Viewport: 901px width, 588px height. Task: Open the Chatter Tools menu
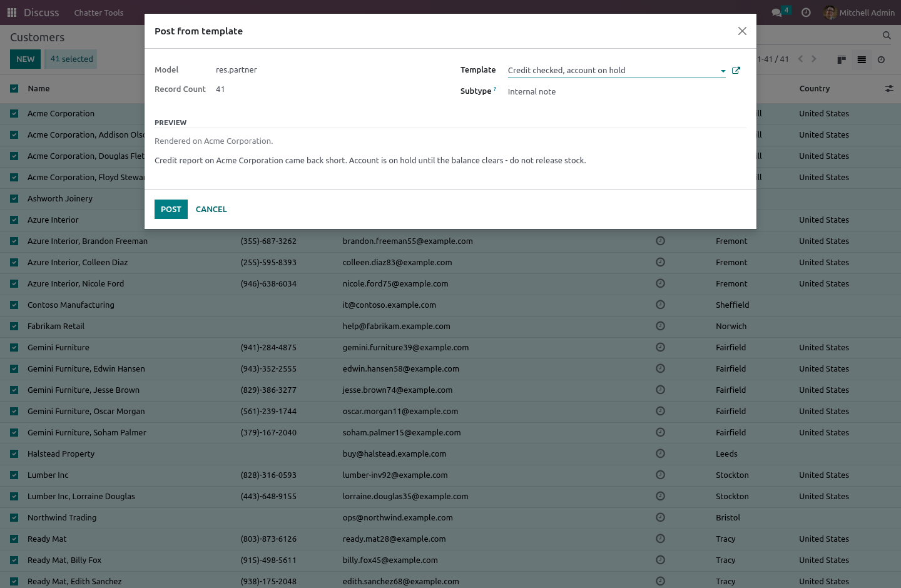point(99,13)
